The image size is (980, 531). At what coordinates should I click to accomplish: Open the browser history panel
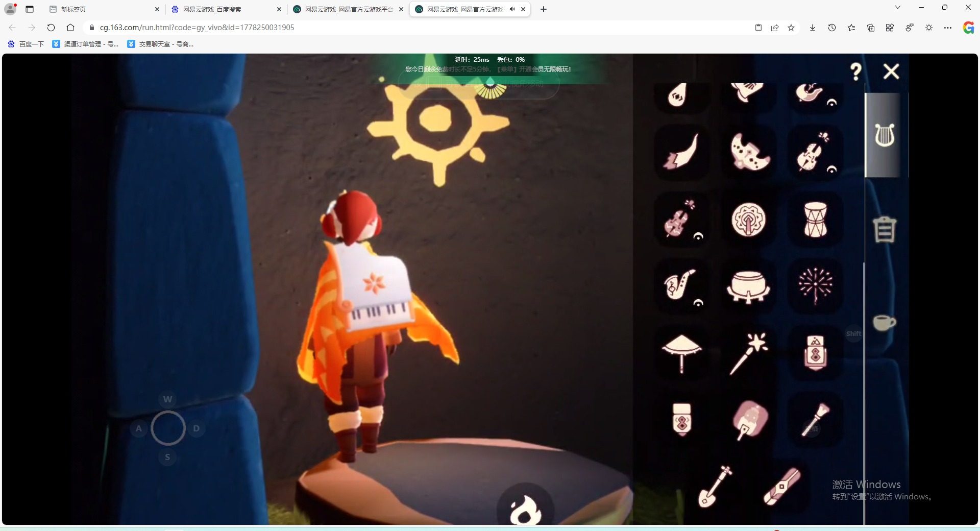tap(832, 28)
